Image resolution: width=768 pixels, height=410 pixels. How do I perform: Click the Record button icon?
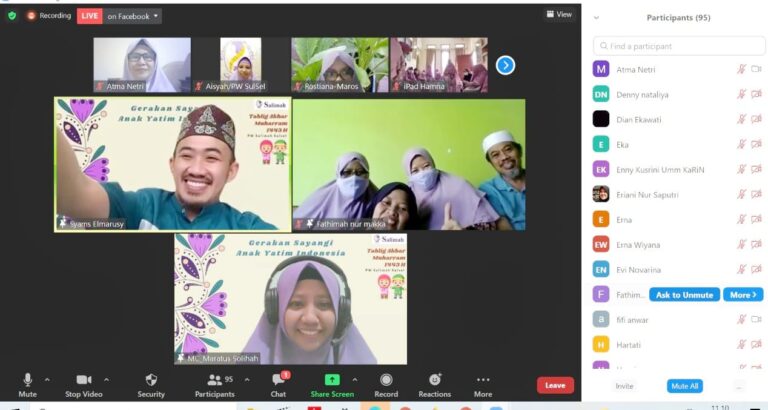pos(386,380)
